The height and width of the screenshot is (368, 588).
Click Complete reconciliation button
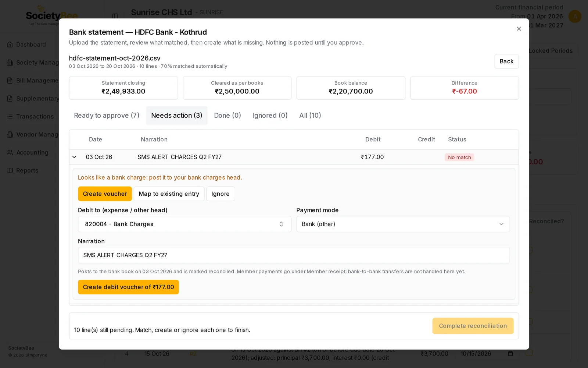[x=473, y=326]
